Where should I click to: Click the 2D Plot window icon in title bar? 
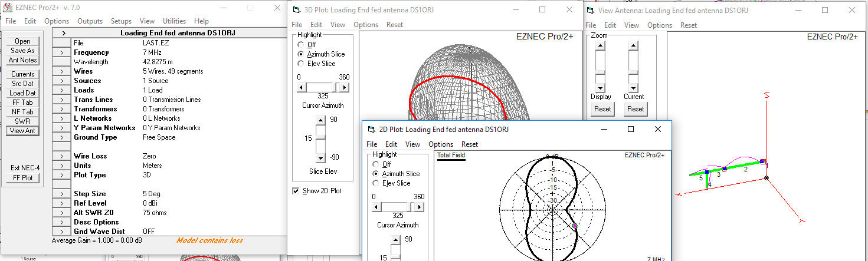point(371,130)
